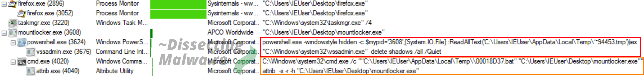Select the APCO Worldwide company cell

click(230, 32)
